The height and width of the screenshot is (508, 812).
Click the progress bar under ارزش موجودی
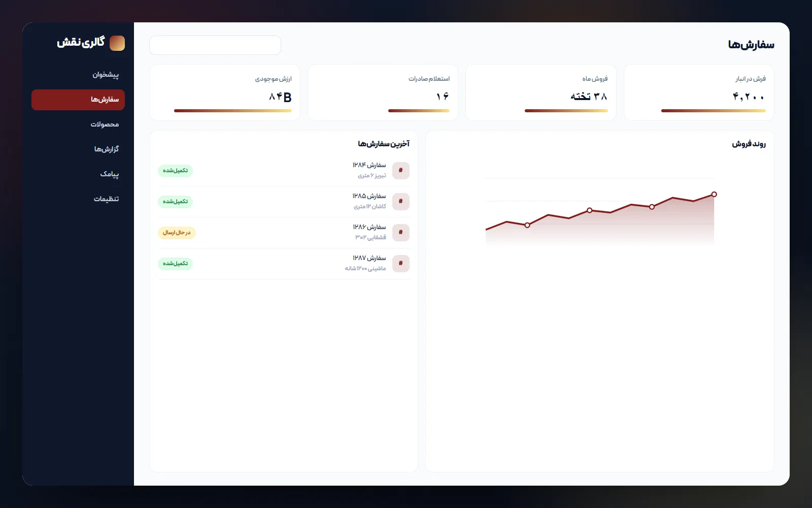[233, 111]
